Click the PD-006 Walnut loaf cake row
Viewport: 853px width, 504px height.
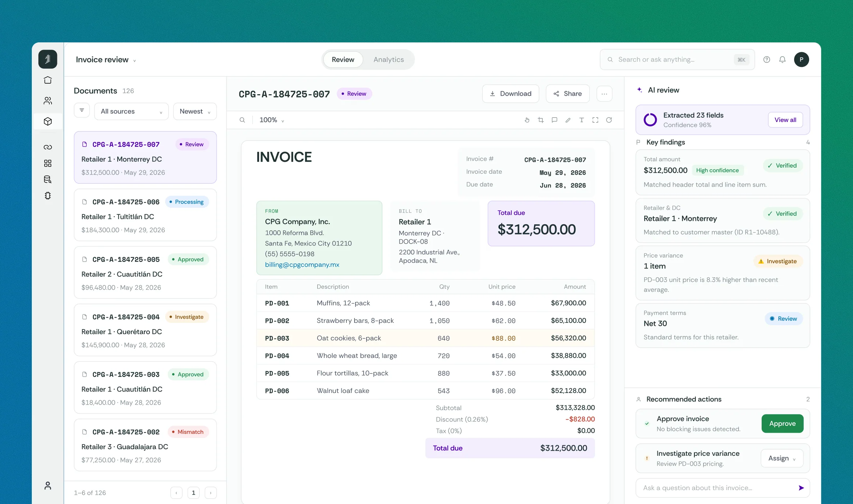[x=425, y=391]
